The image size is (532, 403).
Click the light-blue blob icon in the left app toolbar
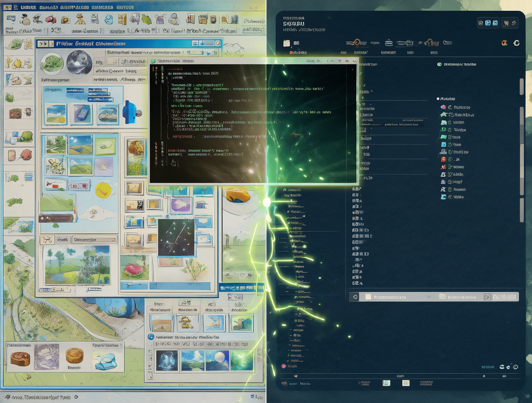pyautogui.click(x=109, y=19)
